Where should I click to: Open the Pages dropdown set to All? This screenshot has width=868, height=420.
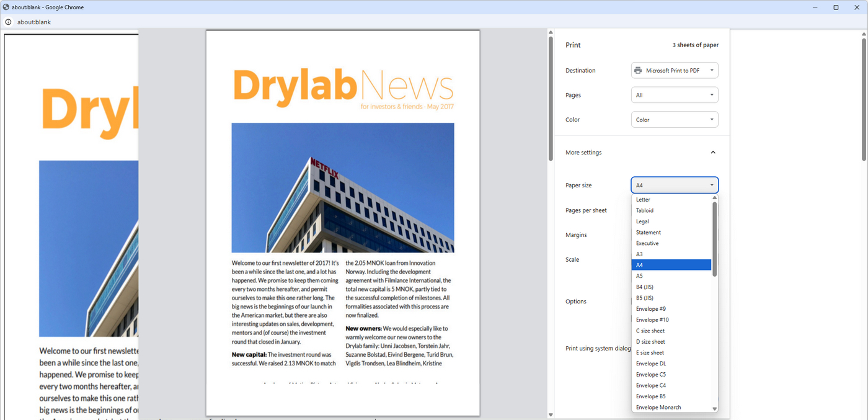(x=675, y=95)
